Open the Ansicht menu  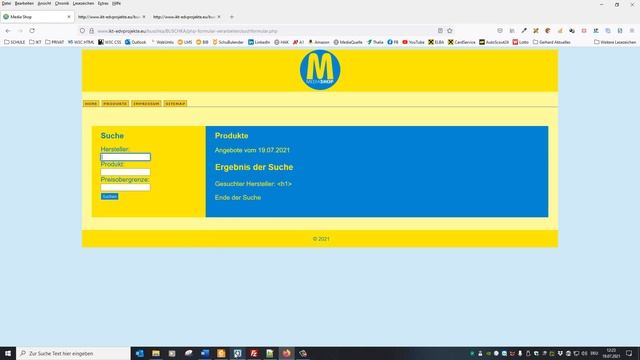[x=44, y=3]
